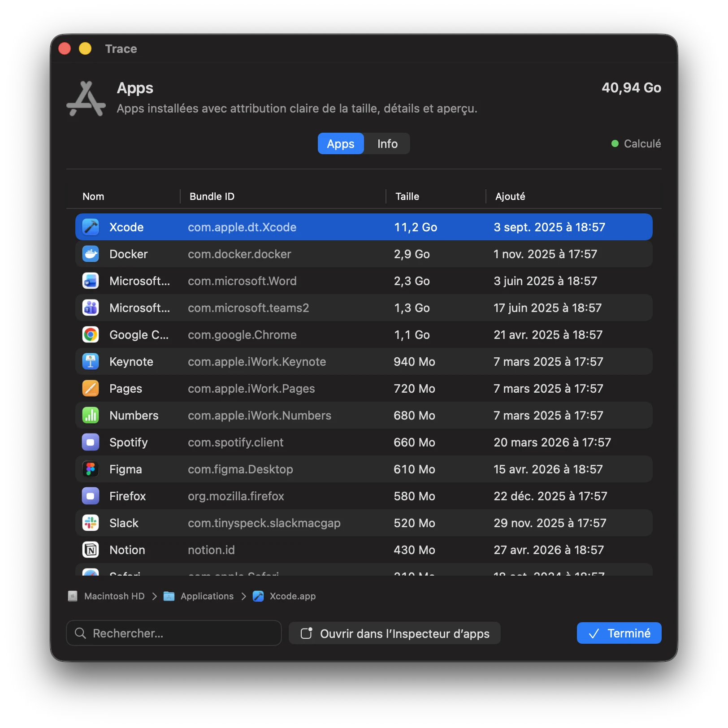Image resolution: width=728 pixels, height=728 pixels.
Task: Click the Spotify row app icon
Action: tap(91, 442)
